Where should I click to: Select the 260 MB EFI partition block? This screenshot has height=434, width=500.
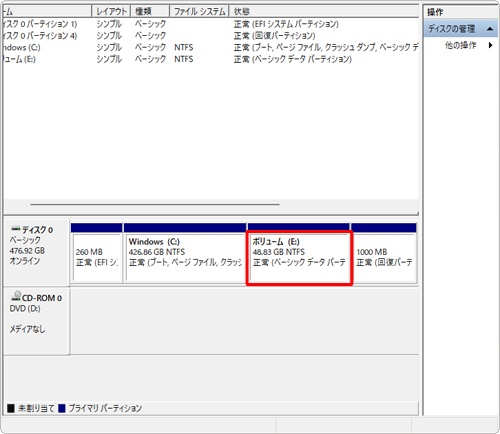[97, 258]
